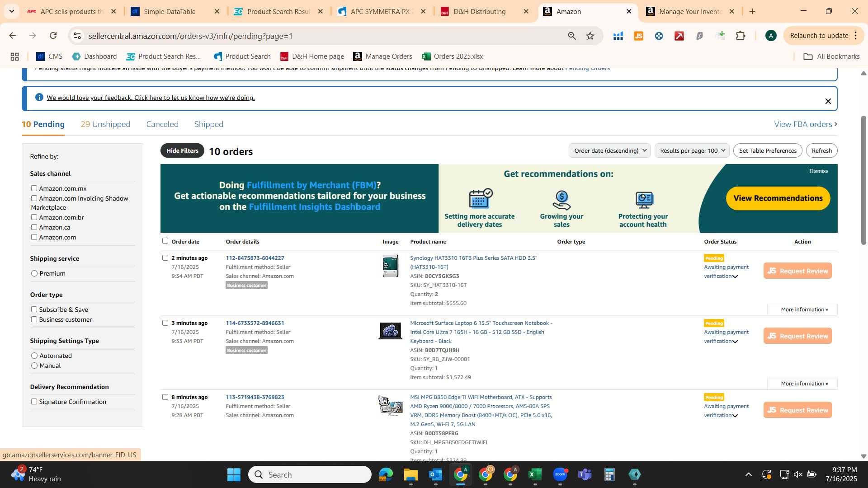Screen dimensions: 868x488
Task: Bookmark this page with the star icon
Action: [x=590, y=36]
